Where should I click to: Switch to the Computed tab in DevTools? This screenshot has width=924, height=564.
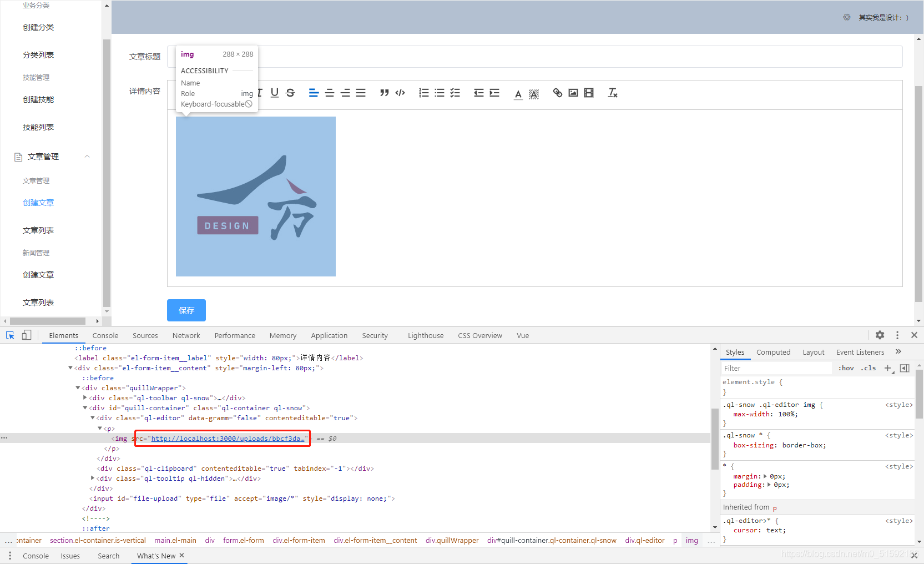[772, 351]
